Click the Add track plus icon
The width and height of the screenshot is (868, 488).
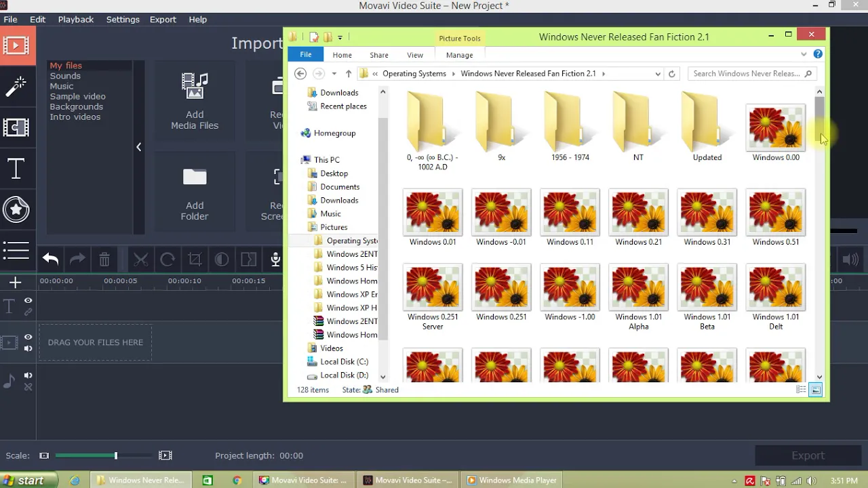click(16, 282)
